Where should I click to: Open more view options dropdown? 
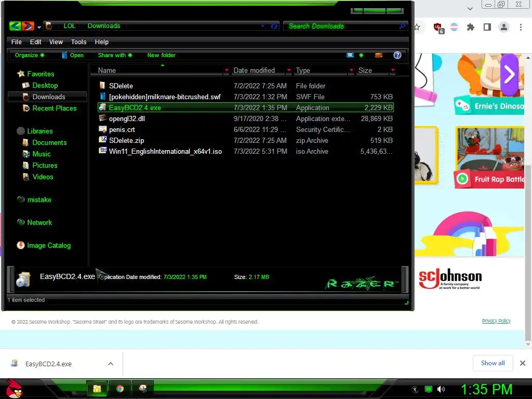pos(361,55)
